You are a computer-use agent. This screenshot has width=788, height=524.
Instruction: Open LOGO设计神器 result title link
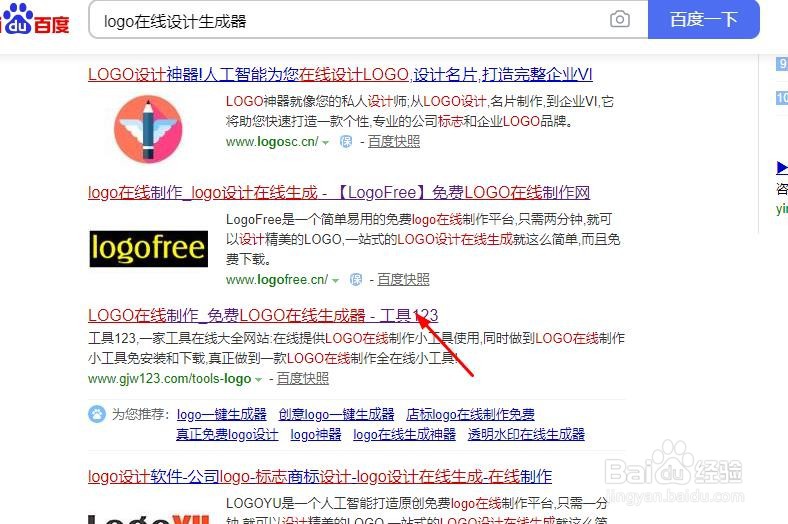(x=340, y=75)
